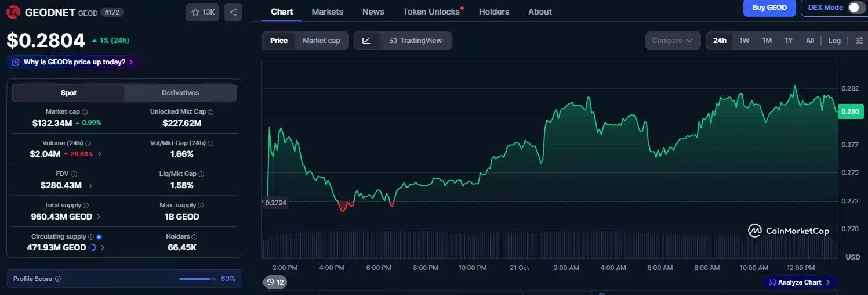Open the history clock badge showing 12
868x295 pixels.
tap(275, 282)
